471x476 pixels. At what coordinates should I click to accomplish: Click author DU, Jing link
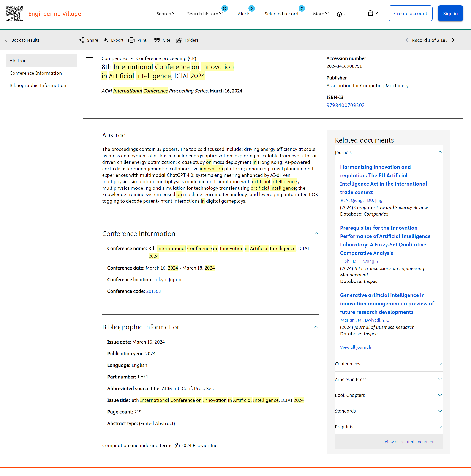375,200
